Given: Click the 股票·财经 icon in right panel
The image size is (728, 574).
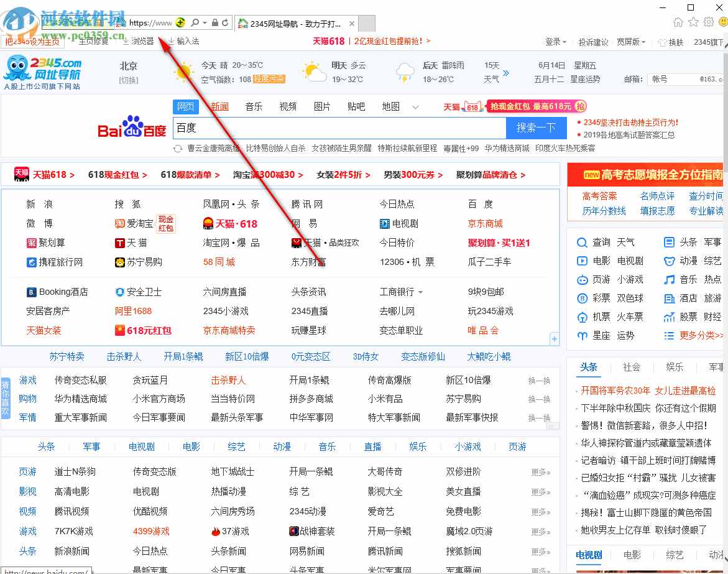Looking at the screenshot, I should (671, 317).
